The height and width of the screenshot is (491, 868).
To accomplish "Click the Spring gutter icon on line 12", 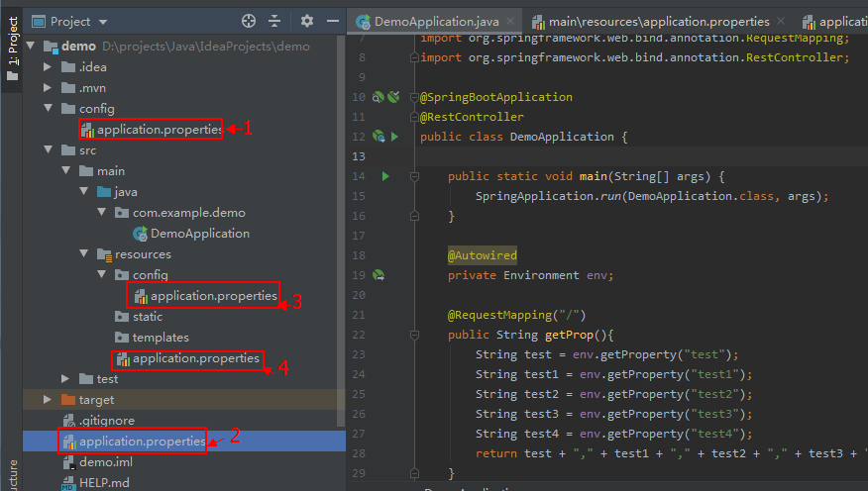I will tap(379, 137).
